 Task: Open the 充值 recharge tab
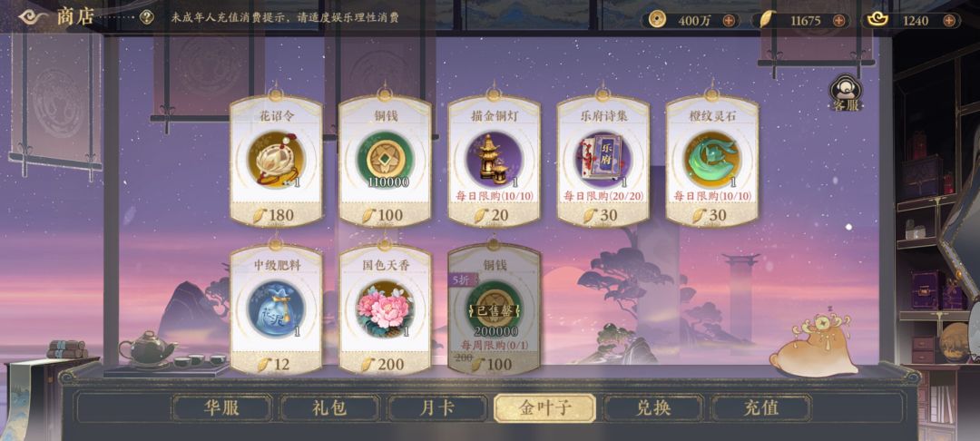(761, 408)
